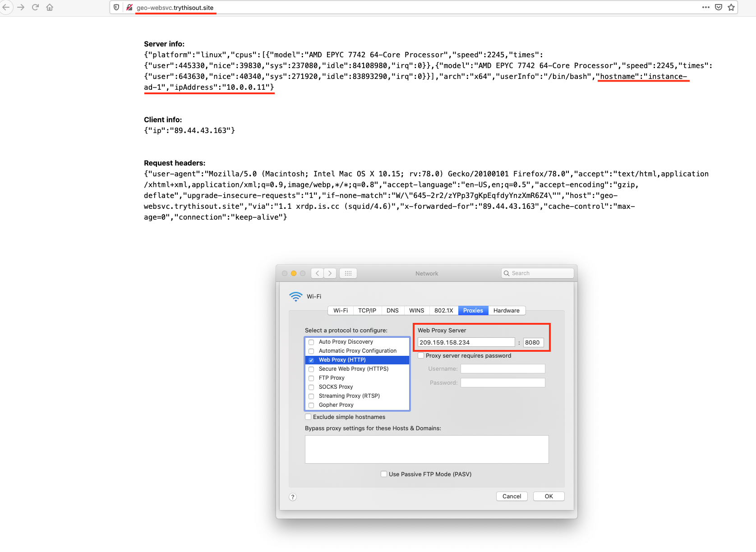The image size is (756, 552).
Task: Click the proxy port field showing 8080
Action: (x=534, y=342)
